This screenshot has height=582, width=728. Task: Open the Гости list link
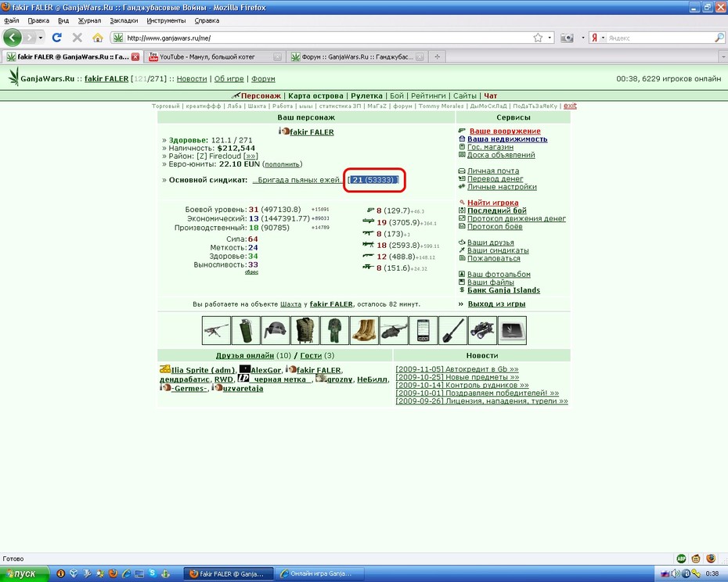tap(311, 355)
